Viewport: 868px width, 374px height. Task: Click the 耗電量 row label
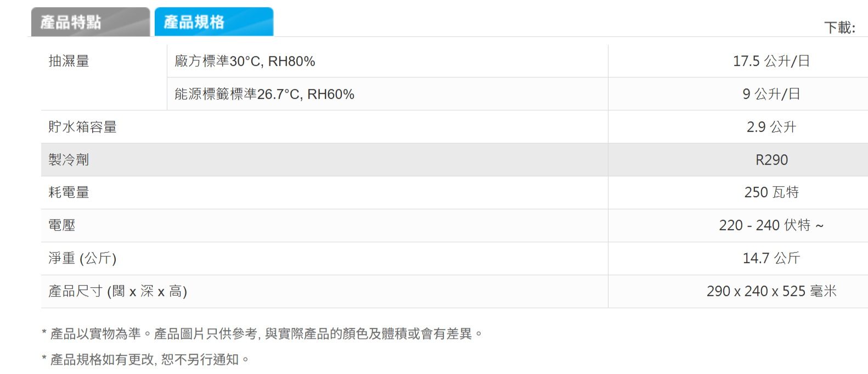click(x=69, y=192)
